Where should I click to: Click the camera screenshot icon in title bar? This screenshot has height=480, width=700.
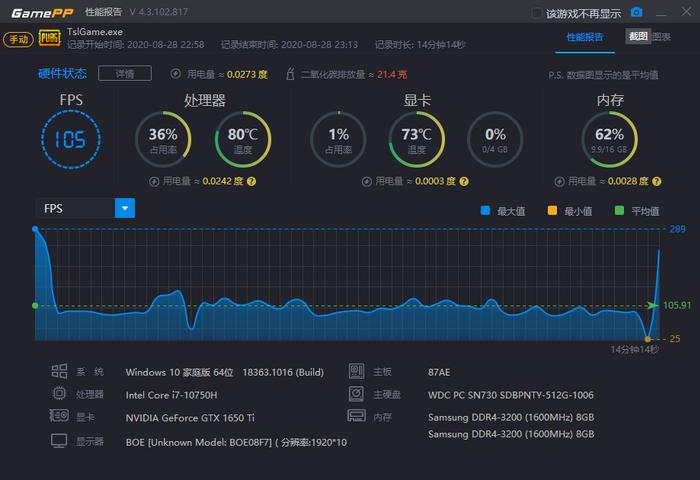[637, 12]
